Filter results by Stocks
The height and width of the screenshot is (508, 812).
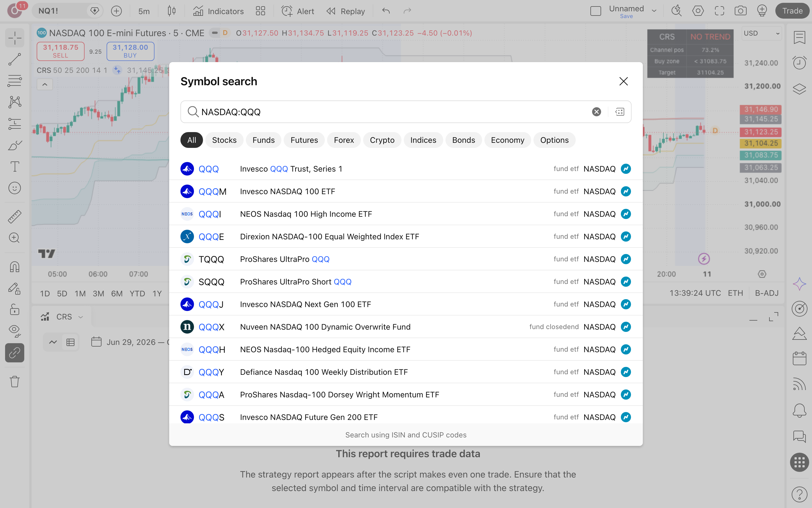click(224, 140)
